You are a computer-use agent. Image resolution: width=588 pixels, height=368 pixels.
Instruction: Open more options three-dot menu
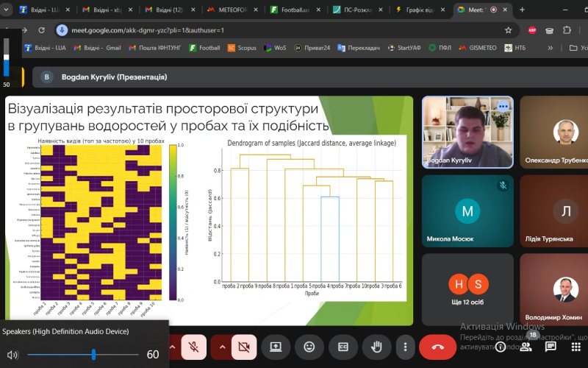tap(405, 347)
